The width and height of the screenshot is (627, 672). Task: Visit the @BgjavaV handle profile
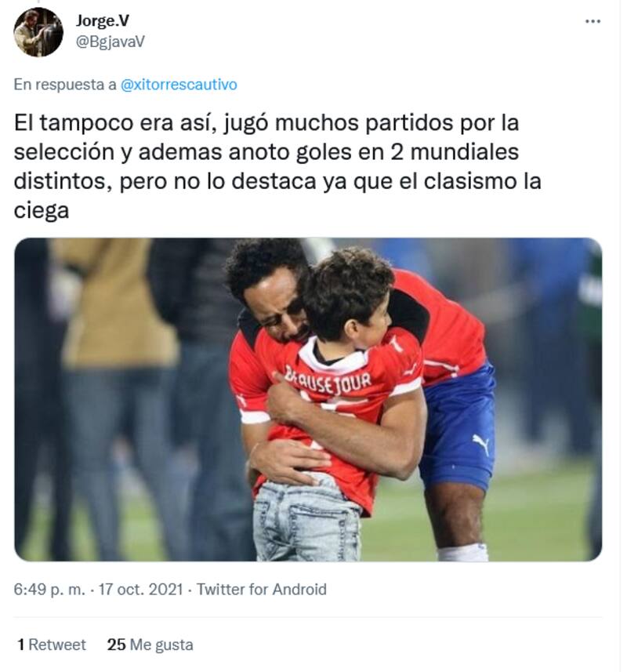(110, 42)
